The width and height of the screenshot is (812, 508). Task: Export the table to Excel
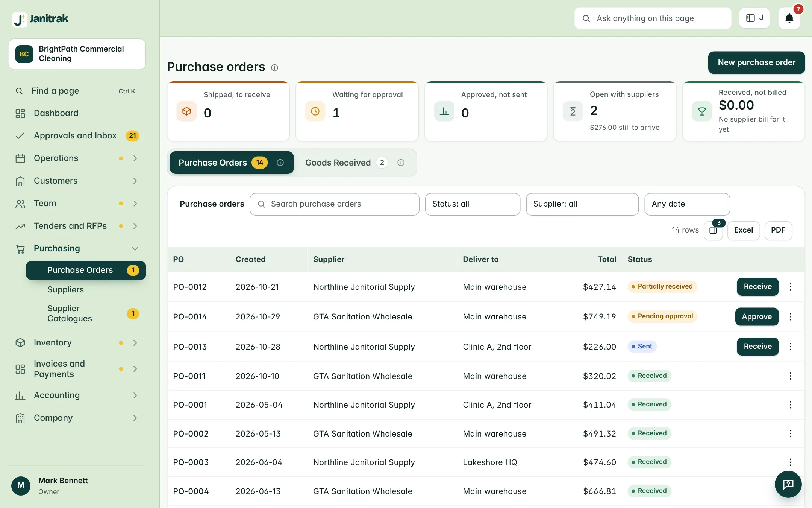743,231
